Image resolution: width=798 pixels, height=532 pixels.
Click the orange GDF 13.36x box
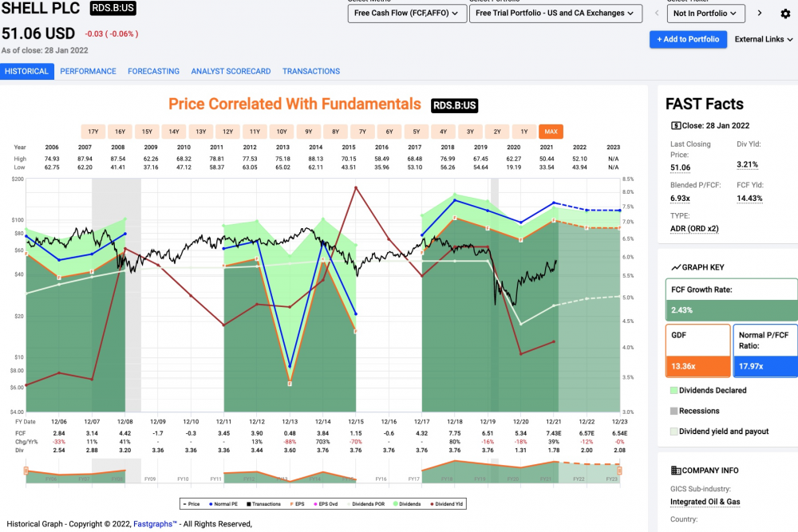coord(697,351)
